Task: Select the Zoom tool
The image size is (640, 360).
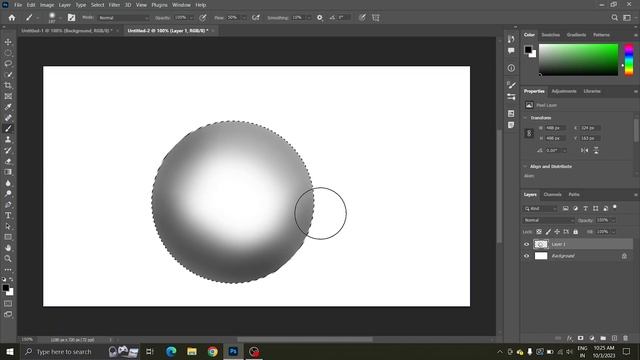Action: coord(8,259)
